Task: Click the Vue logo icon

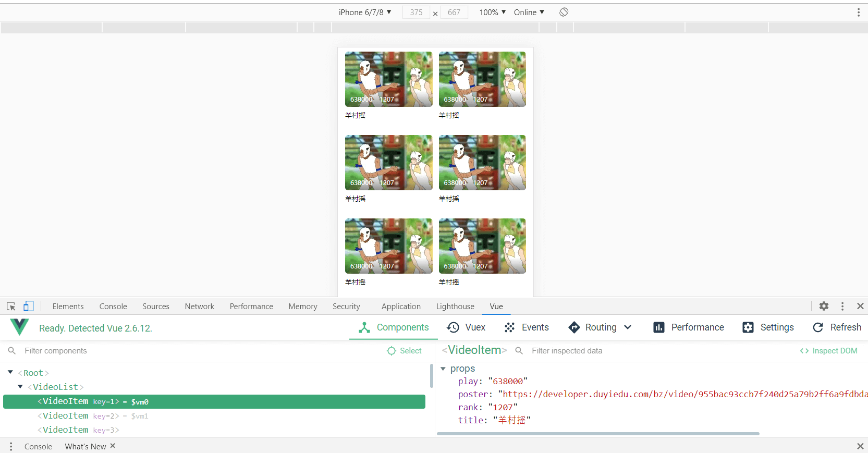Action: point(19,327)
